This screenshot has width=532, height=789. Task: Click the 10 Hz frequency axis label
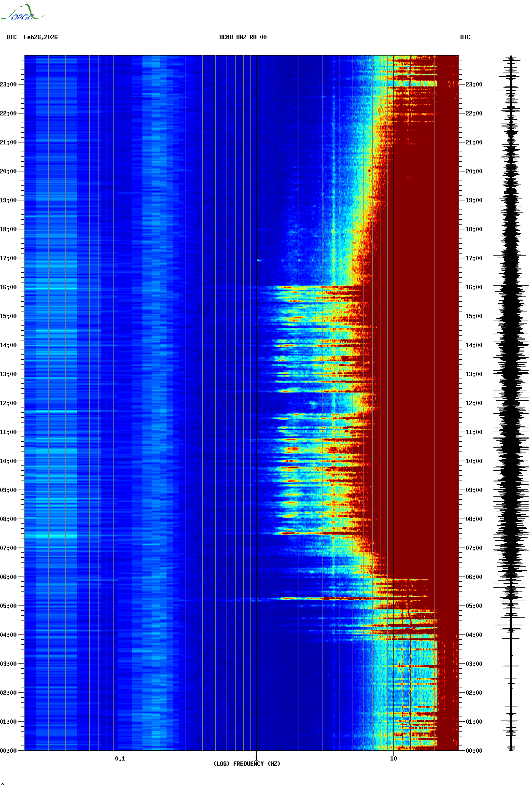[393, 759]
